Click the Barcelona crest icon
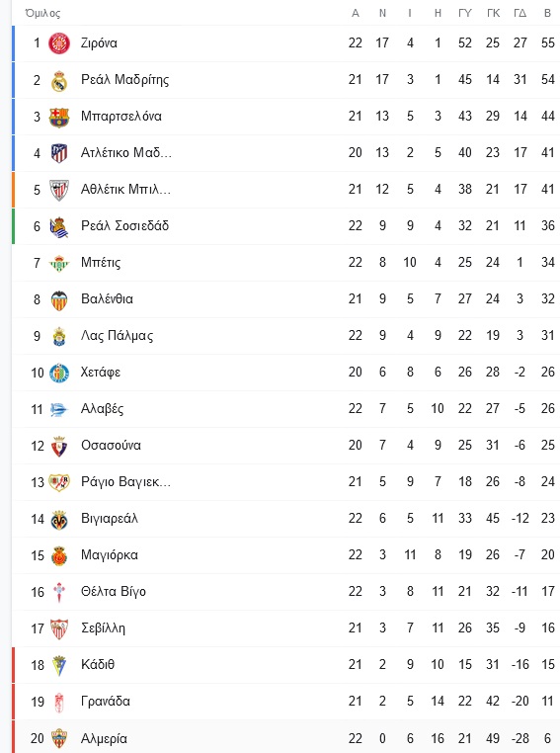This screenshot has height=753, width=560. tap(59, 117)
